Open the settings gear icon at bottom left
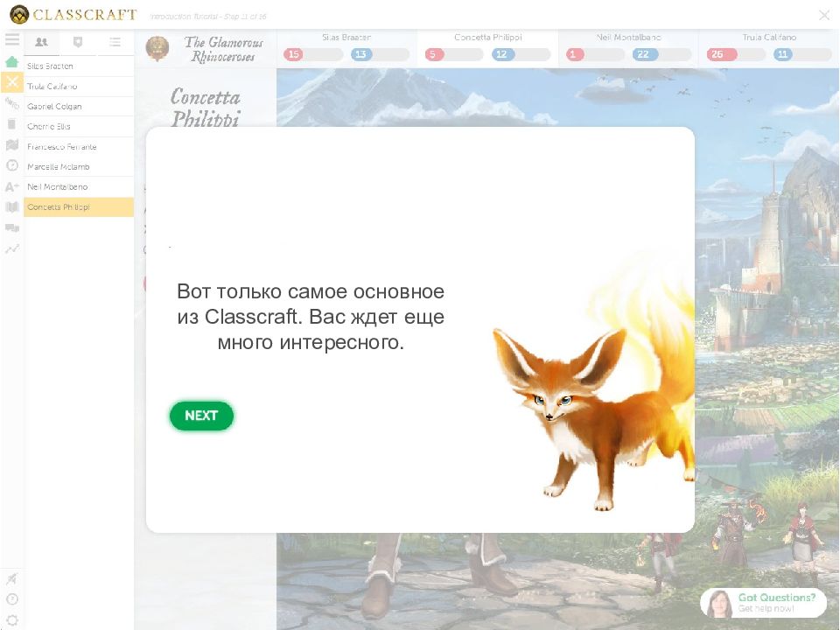Screen dimensions: 840x630 (x=12, y=619)
